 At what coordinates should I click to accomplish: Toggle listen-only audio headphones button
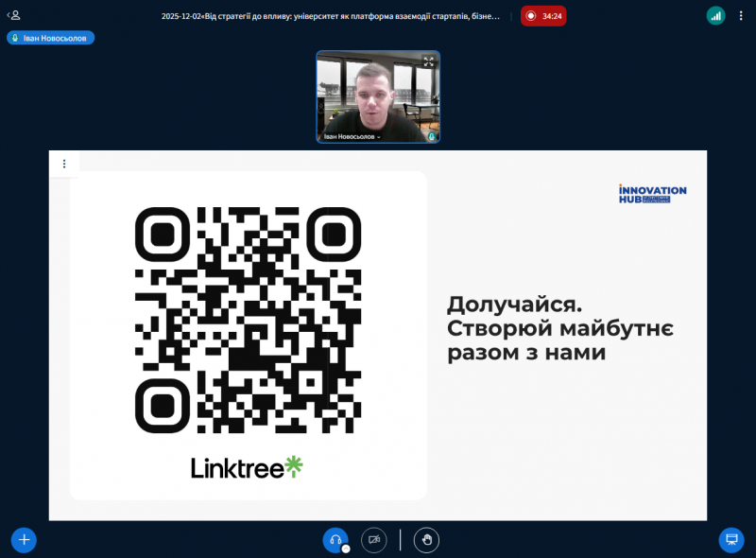tap(335, 539)
